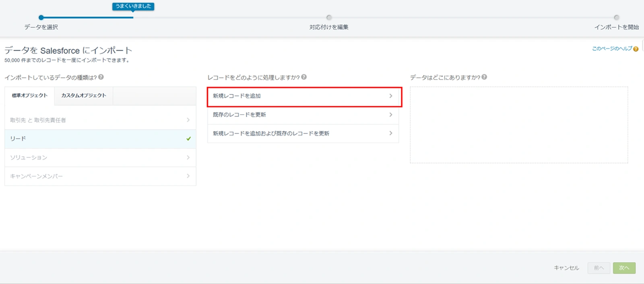Click the dashed data source drop area
Image resolution: width=644 pixels, height=284 pixels.
tap(519, 125)
